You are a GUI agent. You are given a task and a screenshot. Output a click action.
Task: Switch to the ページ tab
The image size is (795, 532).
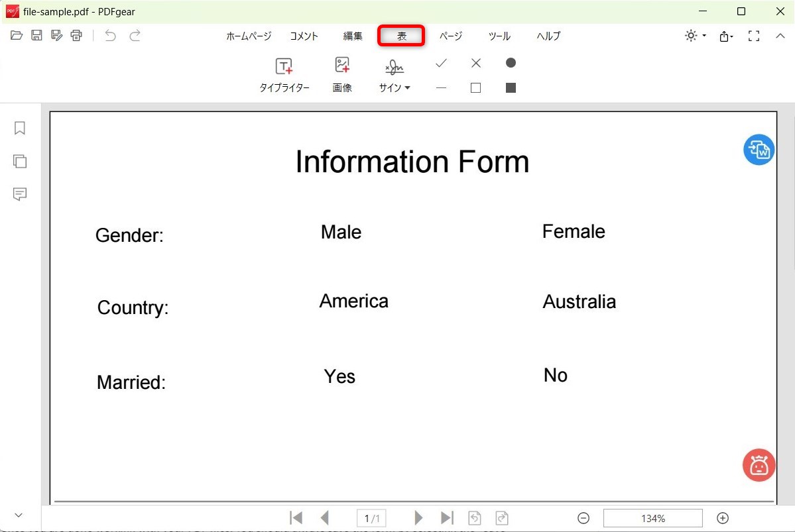tap(450, 36)
